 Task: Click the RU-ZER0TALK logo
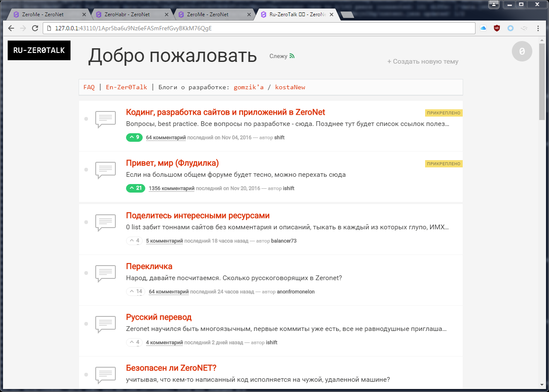pos(39,50)
